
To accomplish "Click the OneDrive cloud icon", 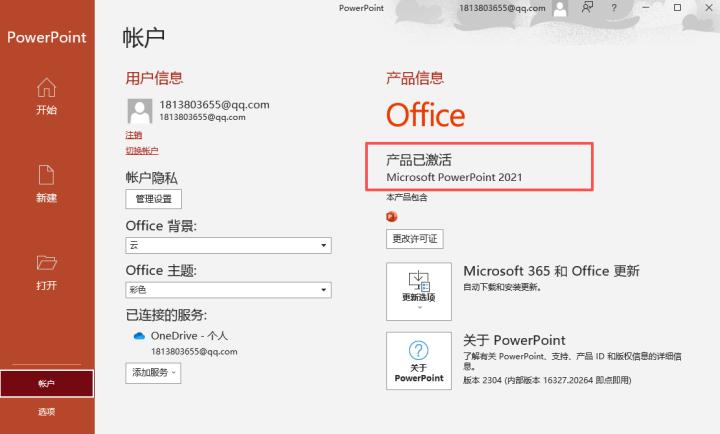I will click(139, 336).
